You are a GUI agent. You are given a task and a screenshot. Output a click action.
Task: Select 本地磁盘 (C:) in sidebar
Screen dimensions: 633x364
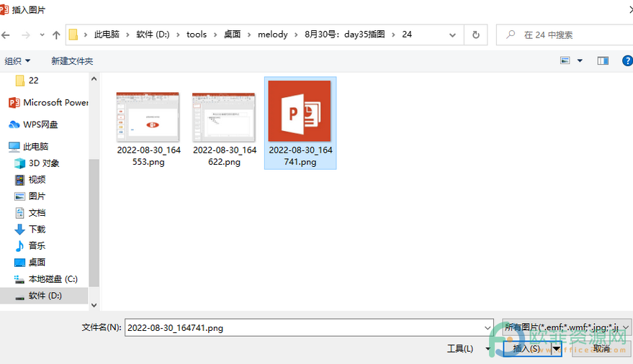(x=45, y=279)
